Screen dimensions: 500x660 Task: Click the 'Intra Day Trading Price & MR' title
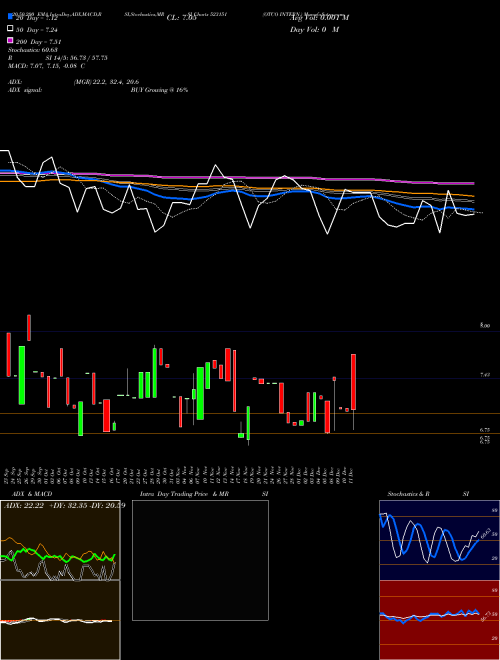point(184,494)
